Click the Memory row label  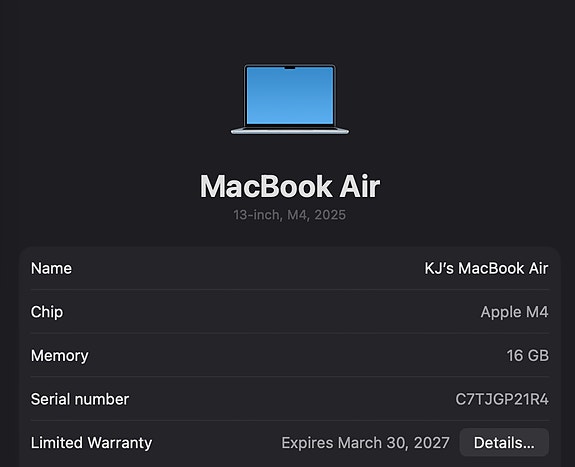coord(60,355)
